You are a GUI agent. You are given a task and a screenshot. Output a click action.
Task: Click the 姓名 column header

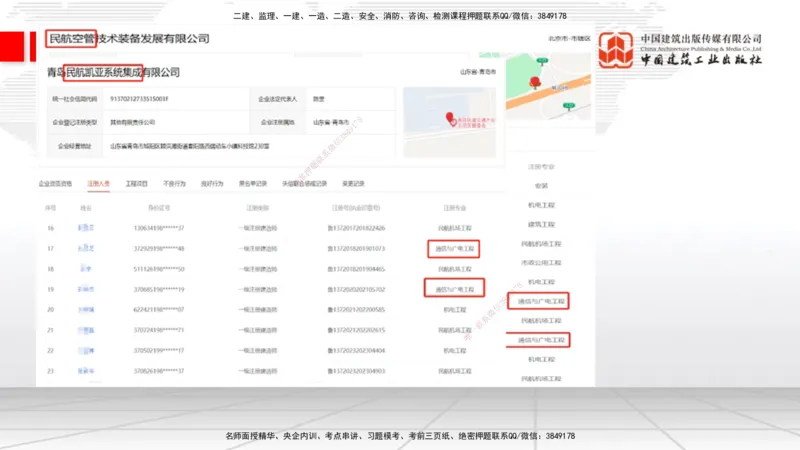tap(86, 208)
